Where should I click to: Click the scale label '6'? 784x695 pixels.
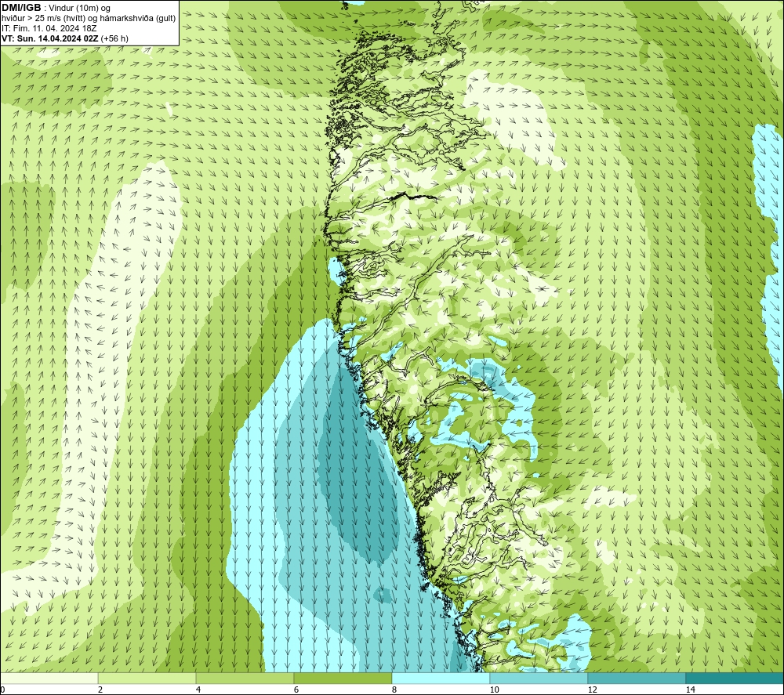click(x=296, y=690)
